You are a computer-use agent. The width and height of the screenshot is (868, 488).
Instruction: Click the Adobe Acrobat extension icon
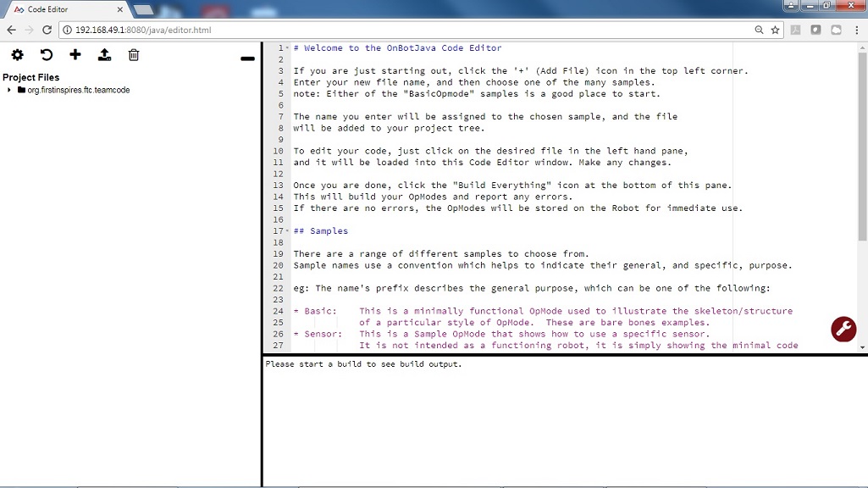click(796, 30)
